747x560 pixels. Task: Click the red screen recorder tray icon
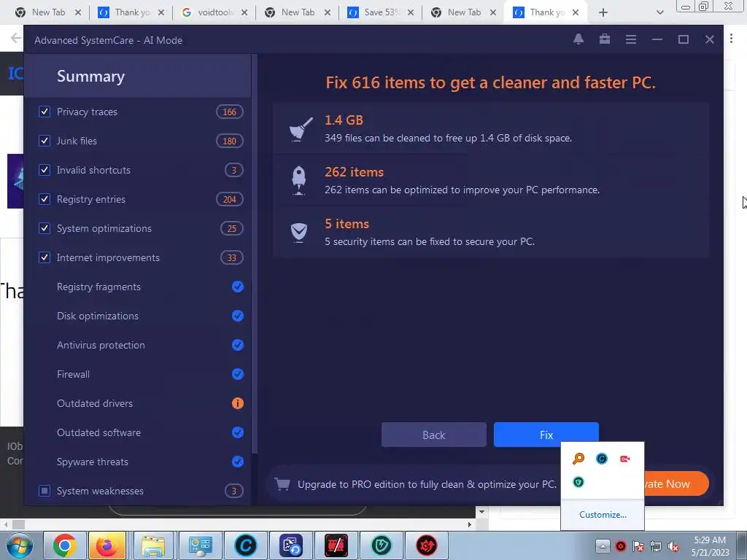[x=625, y=459]
